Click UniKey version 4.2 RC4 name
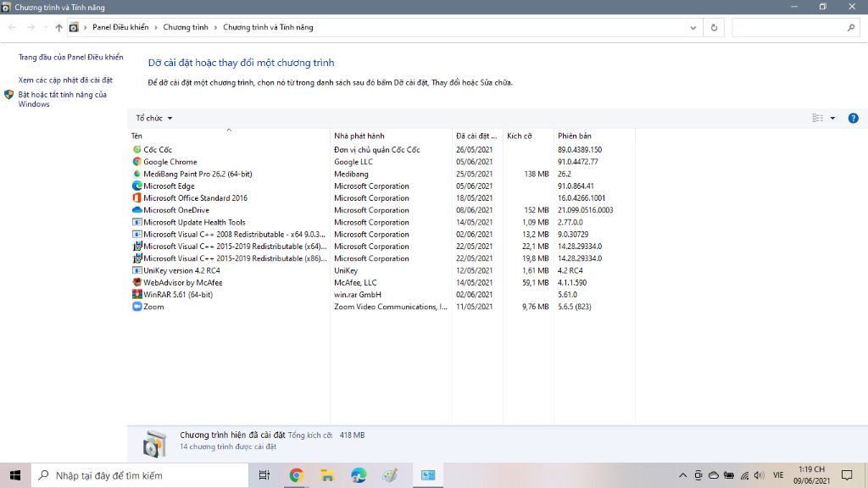 tap(181, 270)
